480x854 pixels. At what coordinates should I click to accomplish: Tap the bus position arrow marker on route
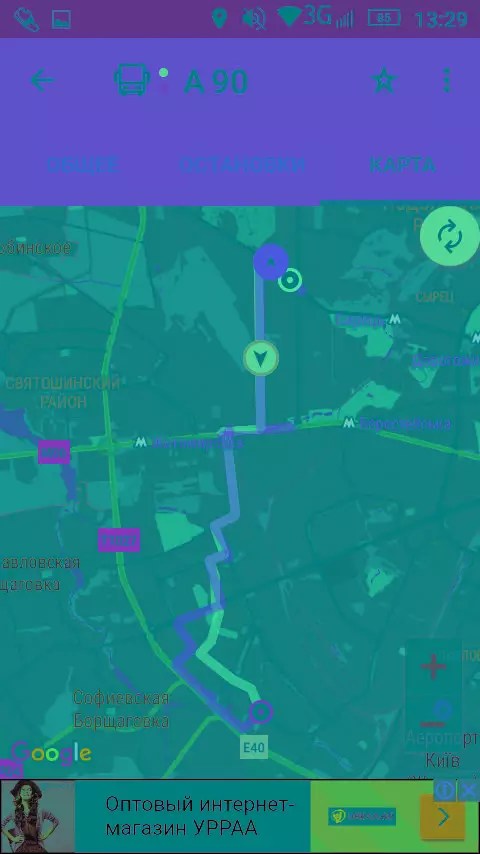(261, 358)
